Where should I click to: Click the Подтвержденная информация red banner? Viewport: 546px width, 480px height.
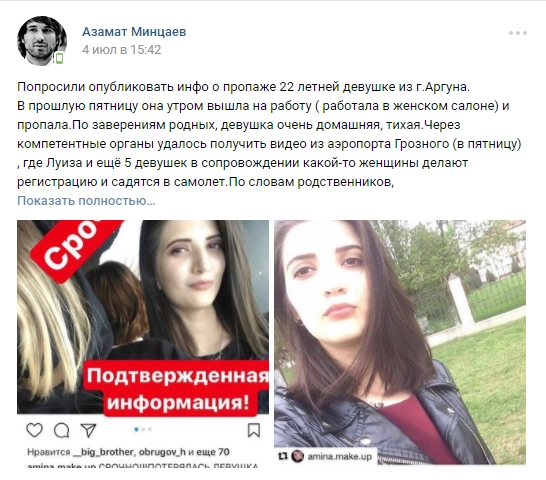(x=178, y=388)
